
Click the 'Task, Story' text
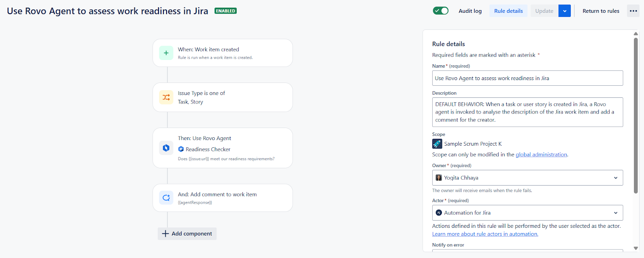pos(190,102)
